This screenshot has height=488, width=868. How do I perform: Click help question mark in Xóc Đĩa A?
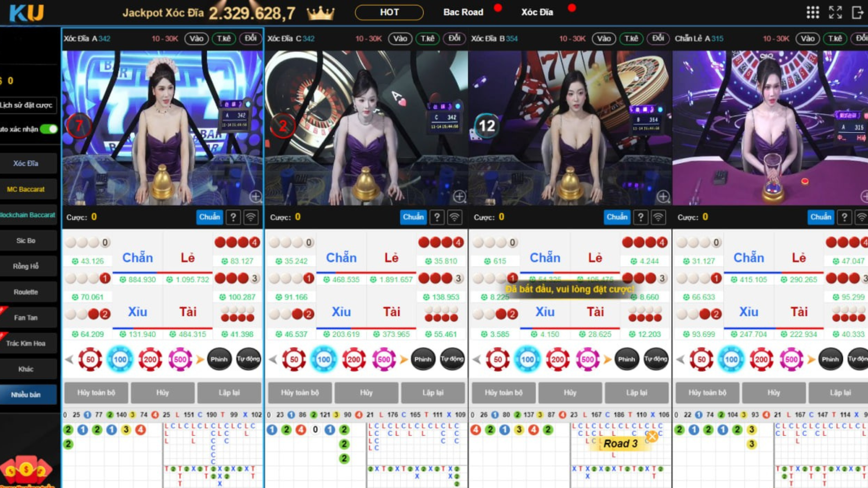[x=233, y=217]
